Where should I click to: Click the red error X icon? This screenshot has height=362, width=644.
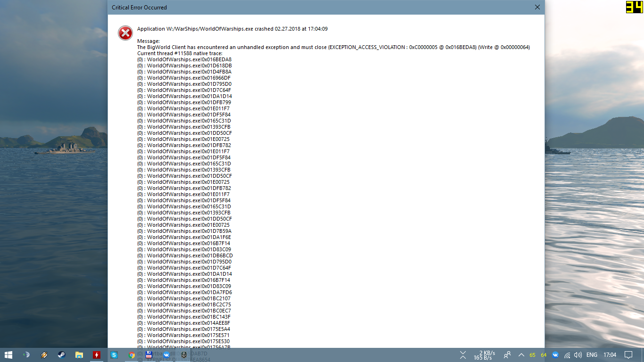125,33
